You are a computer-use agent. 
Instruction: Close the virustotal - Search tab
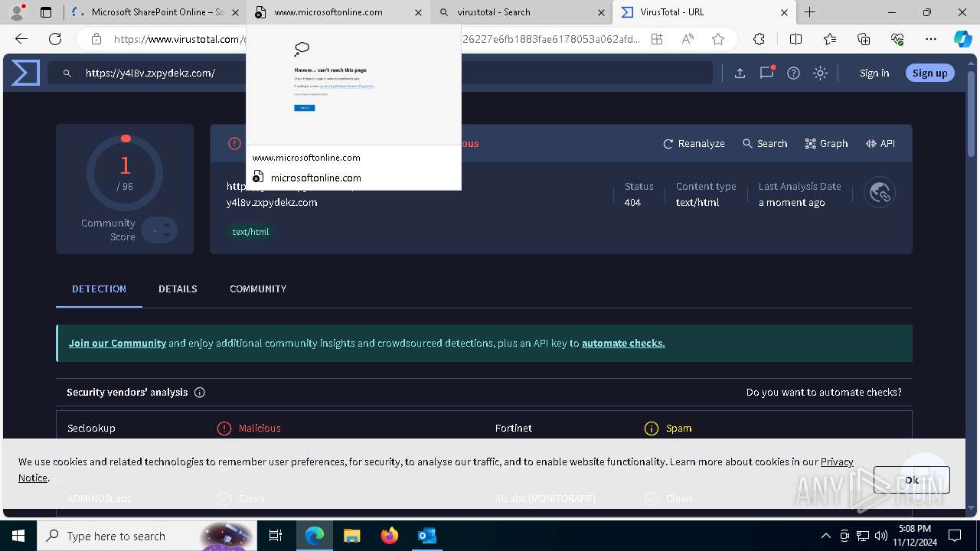click(601, 12)
